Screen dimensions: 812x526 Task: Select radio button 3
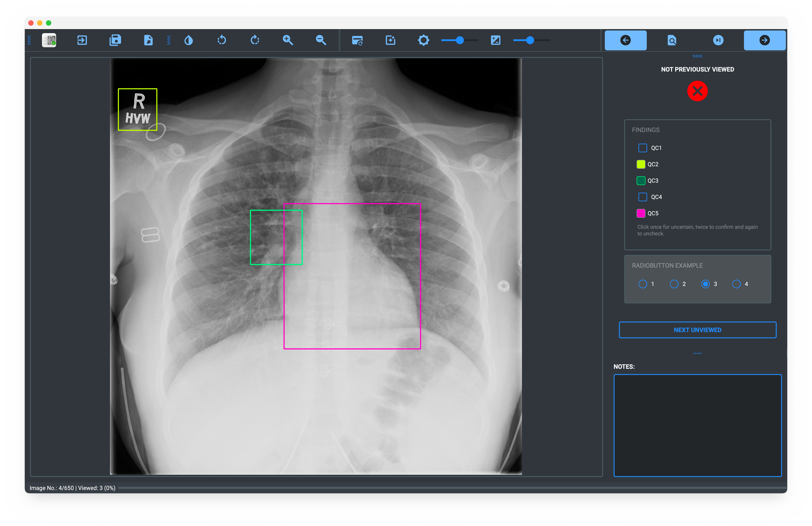[705, 284]
